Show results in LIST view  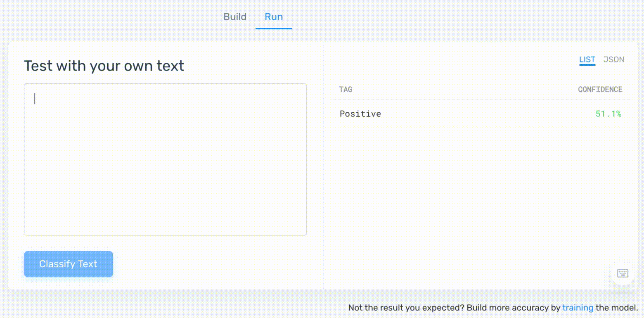pyautogui.click(x=587, y=59)
